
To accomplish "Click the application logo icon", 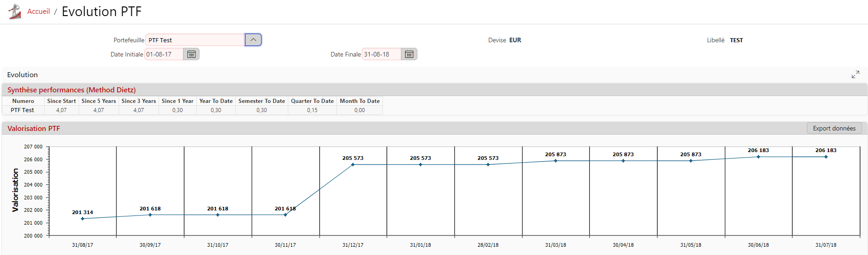I will (15, 11).
